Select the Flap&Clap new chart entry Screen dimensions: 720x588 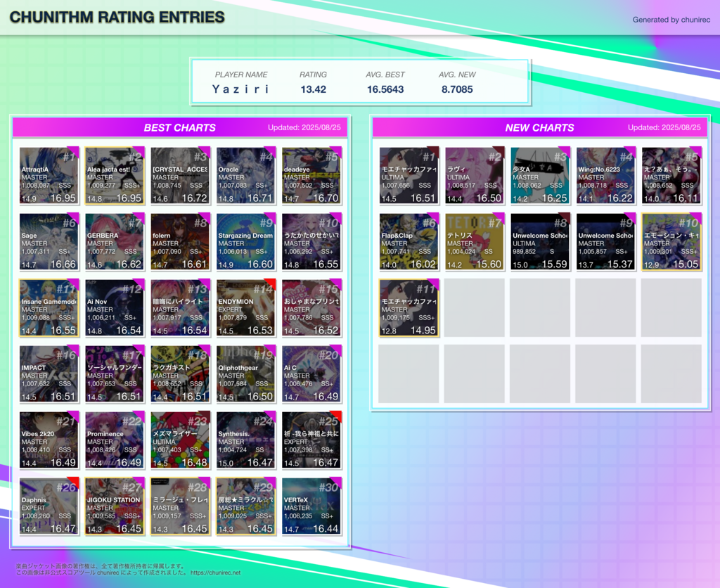(x=409, y=242)
